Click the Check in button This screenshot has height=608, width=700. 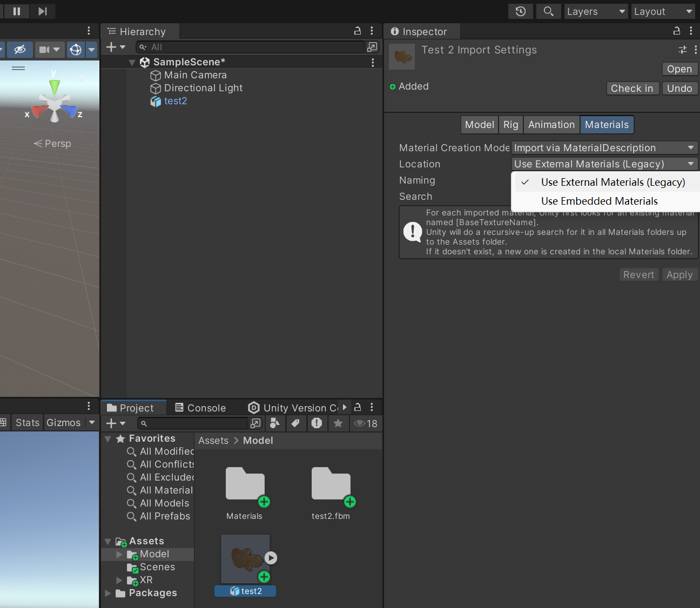tap(632, 89)
